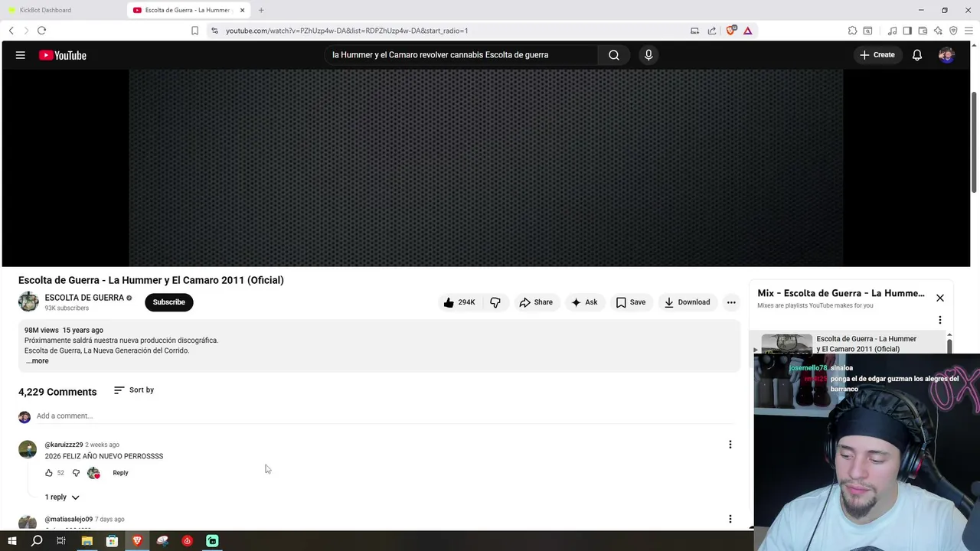The height and width of the screenshot is (551, 980).
Task: Run the search with magnifier button
Action: click(614, 55)
